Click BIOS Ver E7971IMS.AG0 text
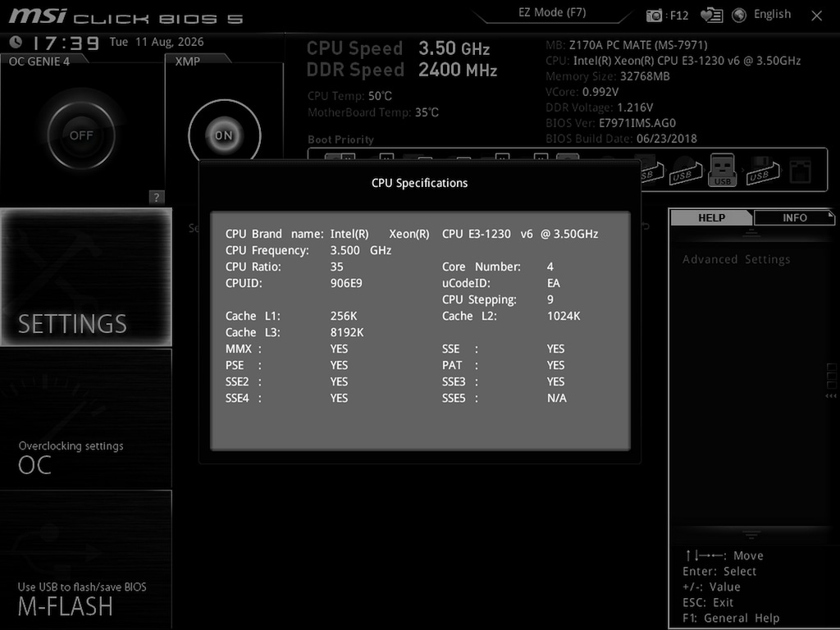The height and width of the screenshot is (630, 840). 610,123
